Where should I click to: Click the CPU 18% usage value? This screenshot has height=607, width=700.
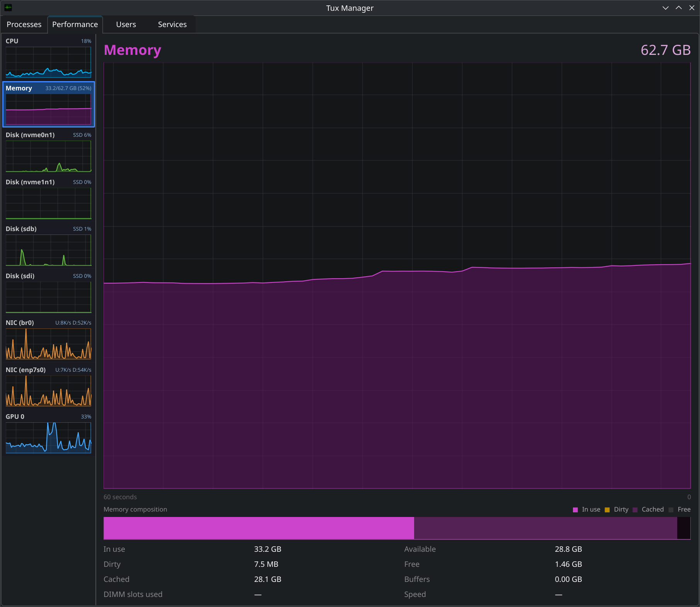(x=86, y=41)
